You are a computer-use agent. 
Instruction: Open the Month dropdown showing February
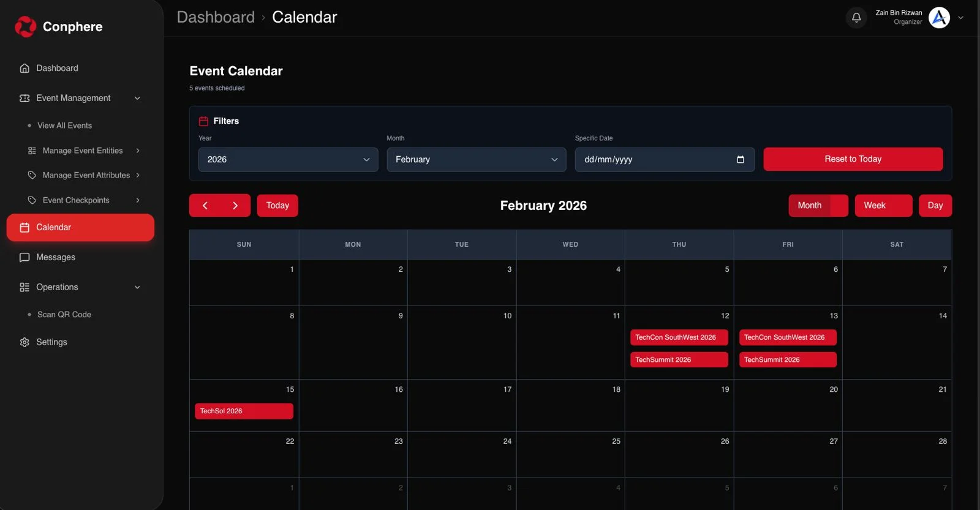(x=476, y=160)
